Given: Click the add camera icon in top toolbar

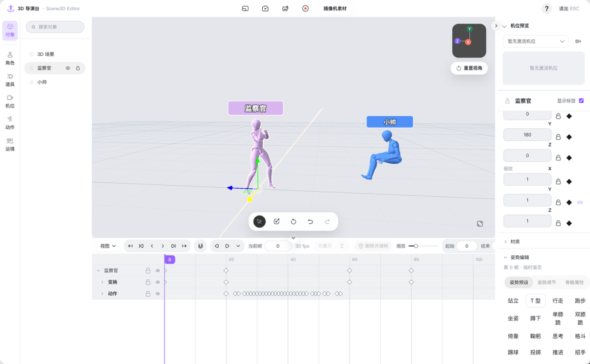Looking at the screenshot, I should 265,8.
